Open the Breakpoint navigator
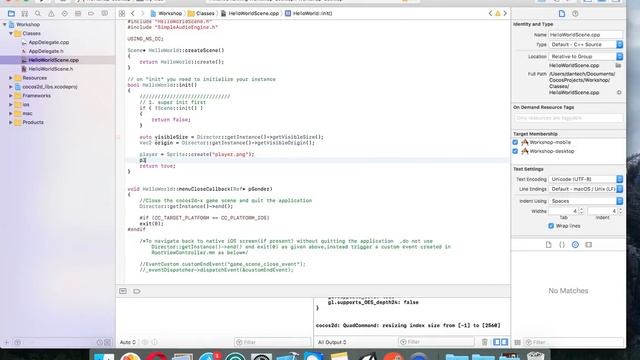The width and height of the screenshot is (640, 360). (x=91, y=13)
